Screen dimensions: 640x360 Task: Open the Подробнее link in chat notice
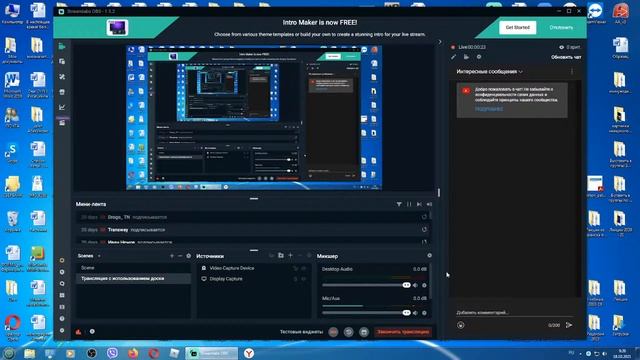pos(489,109)
